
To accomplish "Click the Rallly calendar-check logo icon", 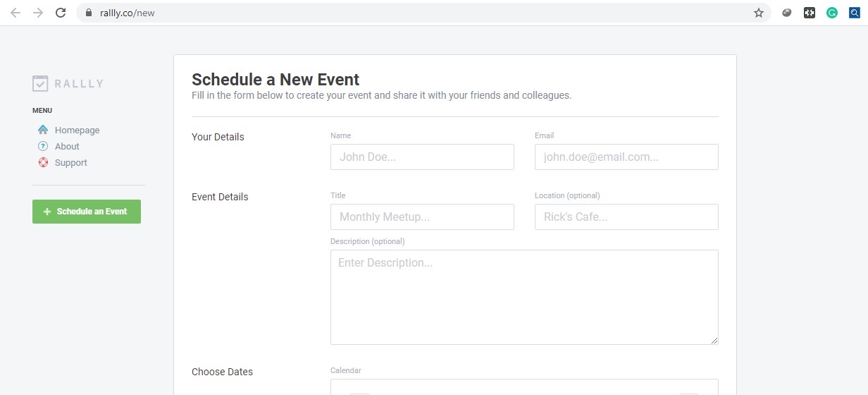I will tap(40, 83).
